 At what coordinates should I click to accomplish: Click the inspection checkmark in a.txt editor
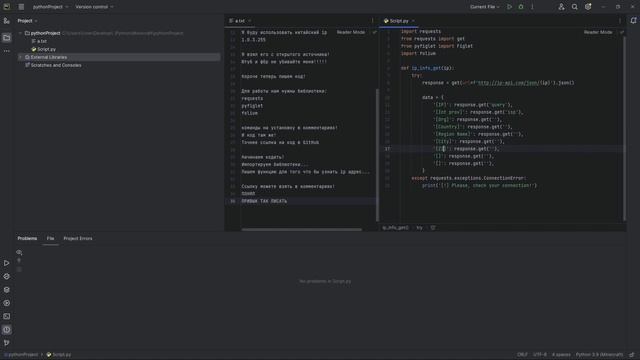pyautogui.click(x=374, y=32)
